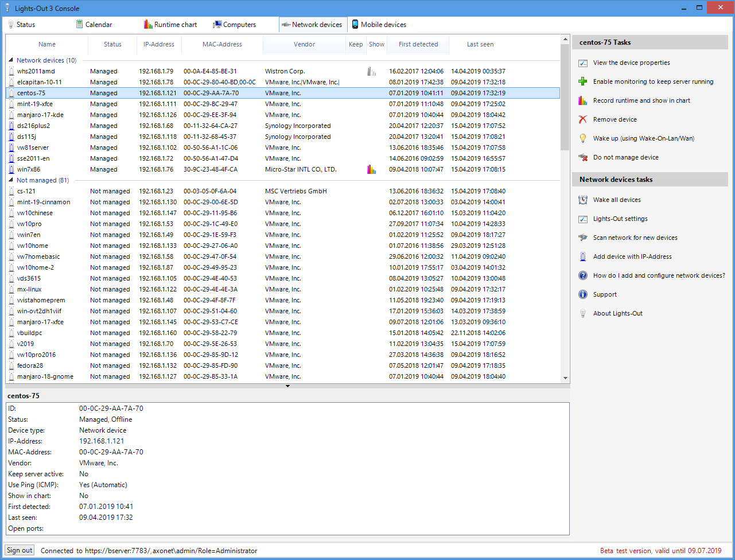This screenshot has height=560, width=735.
Task: Click the red X Remove device icon
Action: tap(583, 119)
